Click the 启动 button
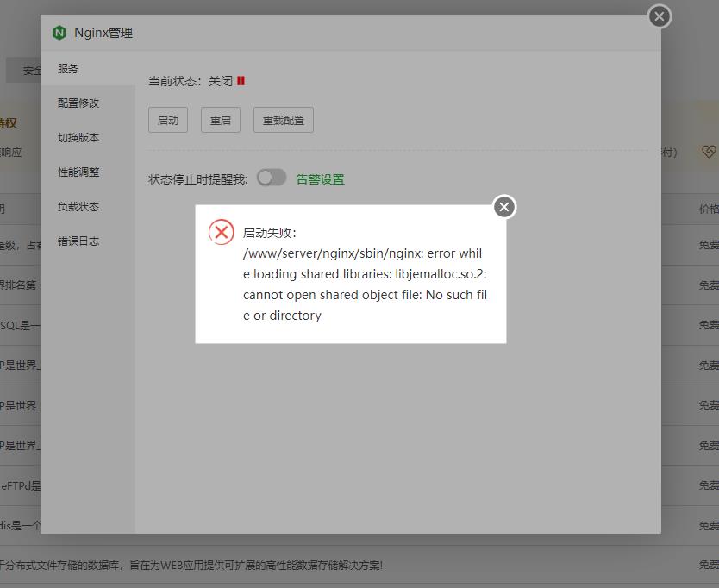Viewport: 719px width, 588px height. pos(168,120)
